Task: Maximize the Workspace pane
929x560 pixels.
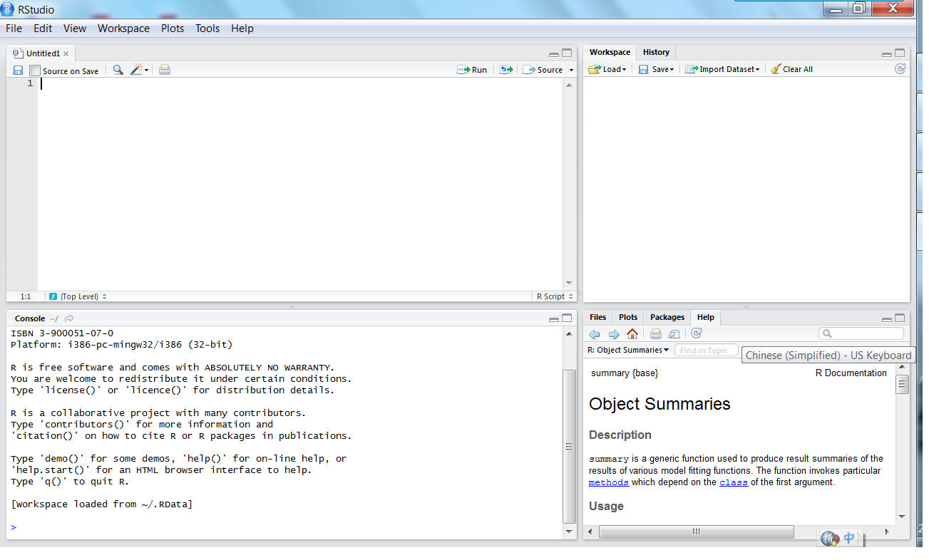Action: click(900, 53)
